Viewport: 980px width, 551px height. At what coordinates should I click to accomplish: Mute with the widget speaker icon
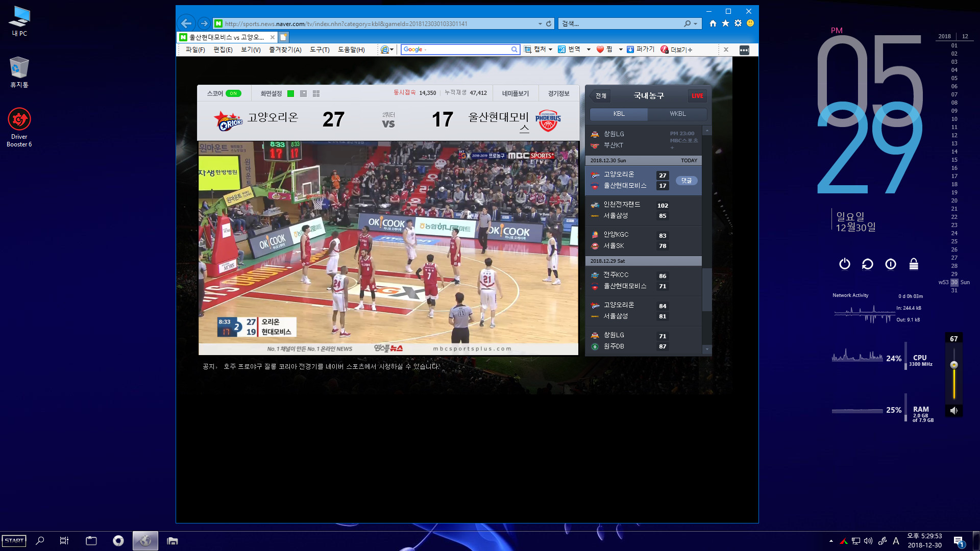tap(953, 411)
